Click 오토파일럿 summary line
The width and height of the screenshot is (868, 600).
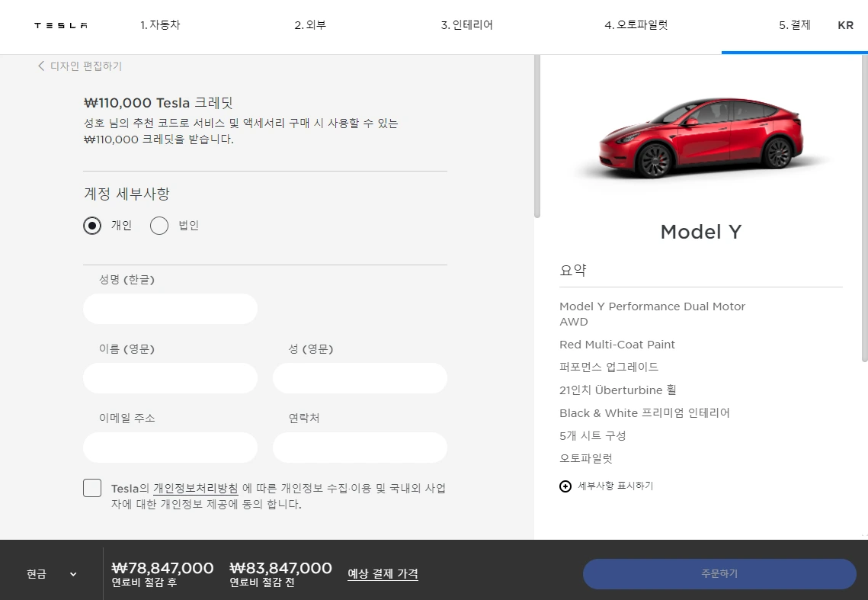tap(586, 458)
